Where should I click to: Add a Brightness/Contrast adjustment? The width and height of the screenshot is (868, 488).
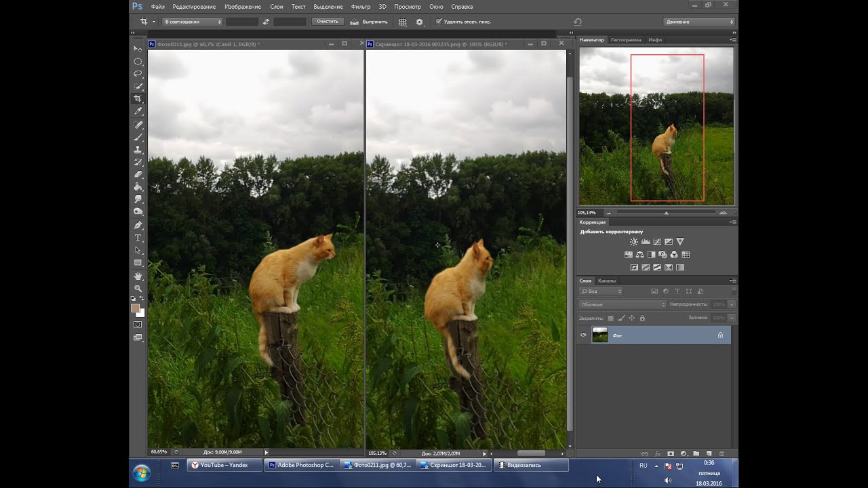633,242
